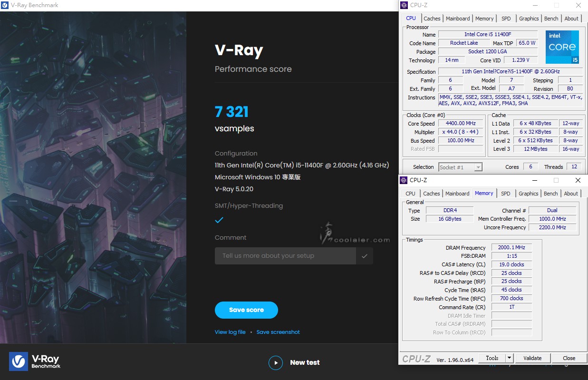Switch to the Bench tab in the CPU-Z window showing processor details
Screen dimensions: 588x380
[x=551, y=19]
